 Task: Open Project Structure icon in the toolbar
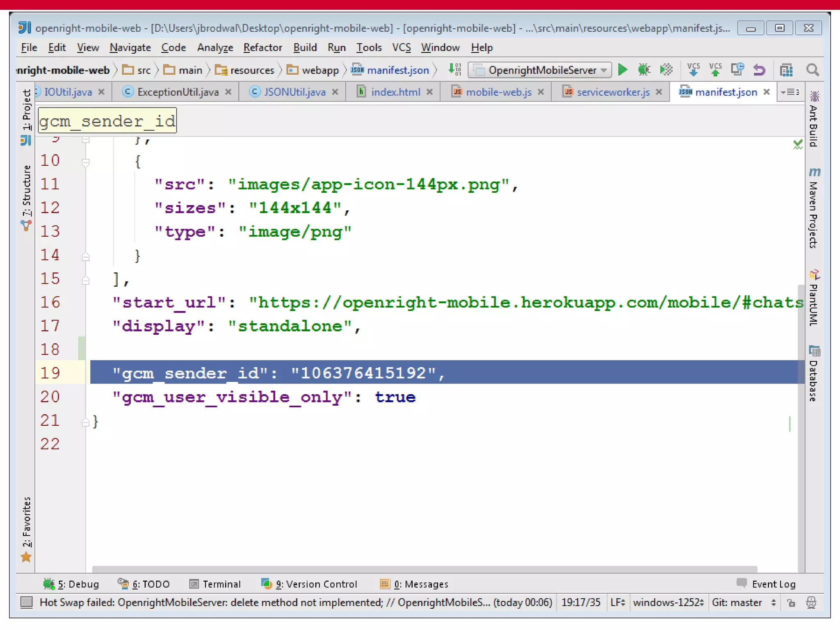(x=786, y=70)
